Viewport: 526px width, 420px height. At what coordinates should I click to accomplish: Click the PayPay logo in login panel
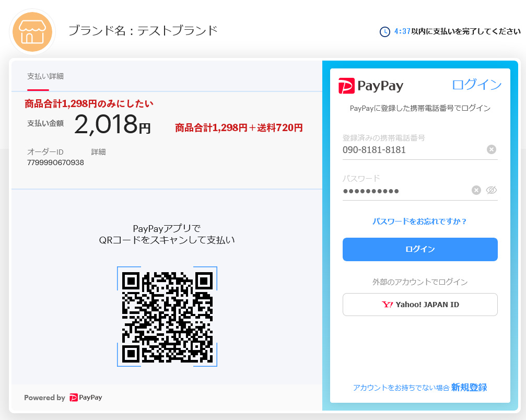(x=371, y=86)
